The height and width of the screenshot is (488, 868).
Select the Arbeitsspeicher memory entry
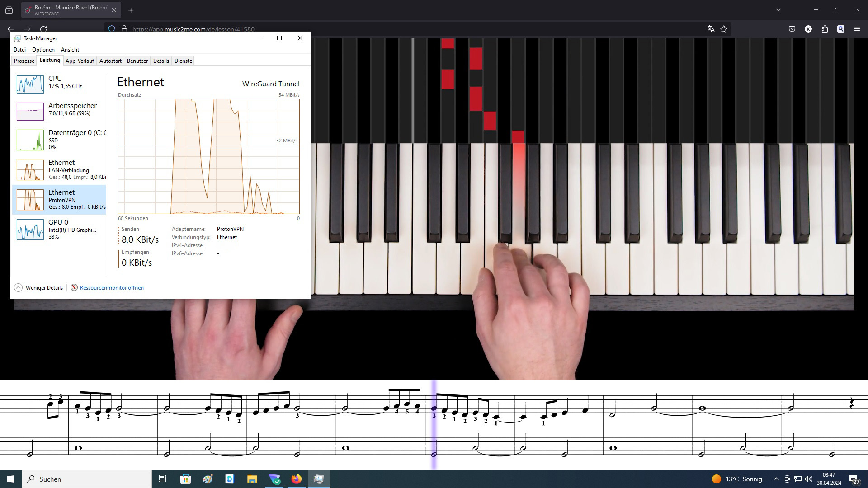59,111
